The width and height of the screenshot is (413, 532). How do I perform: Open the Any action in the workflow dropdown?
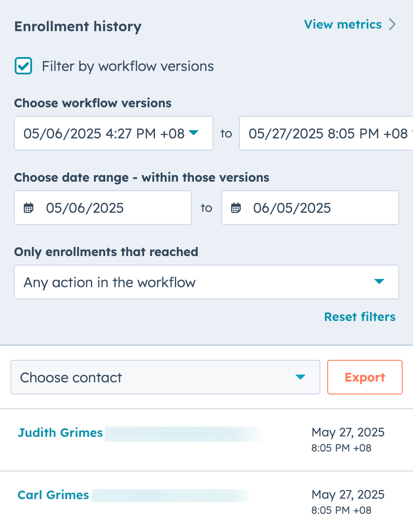tap(206, 282)
